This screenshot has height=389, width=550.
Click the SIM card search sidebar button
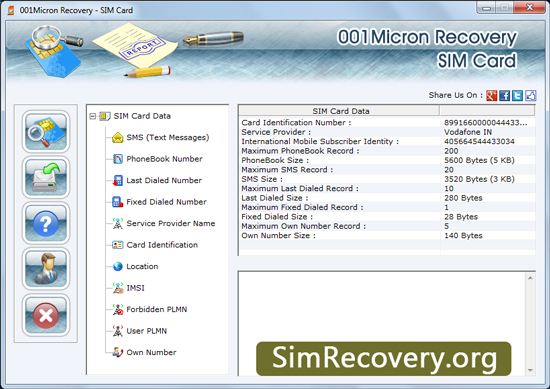click(x=46, y=132)
